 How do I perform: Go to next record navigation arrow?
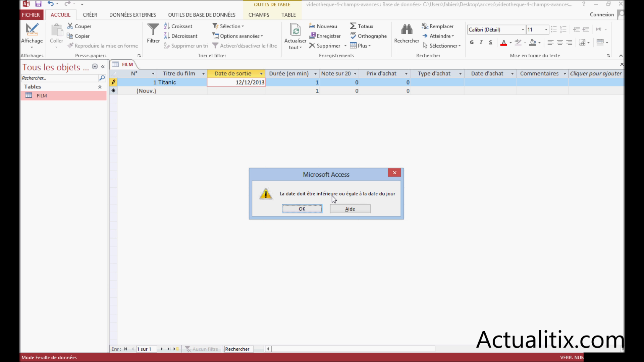pyautogui.click(x=162, y=349)
